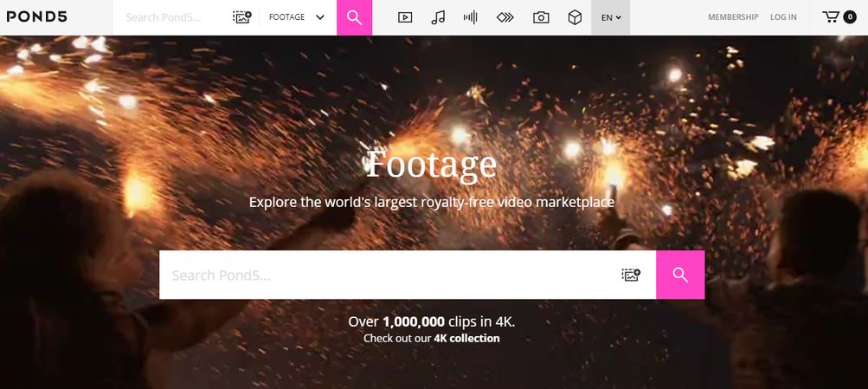Browse photos via camera icon
Screen dimensions: 868x389
point(541,17)
